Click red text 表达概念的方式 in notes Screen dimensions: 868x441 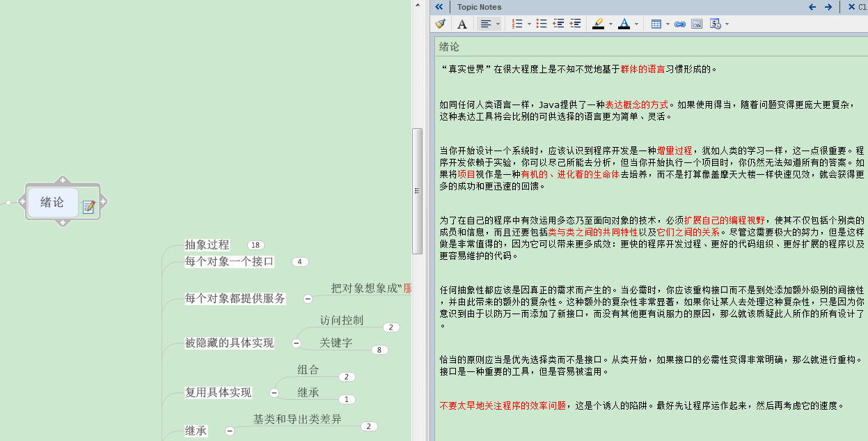[636, 104]
